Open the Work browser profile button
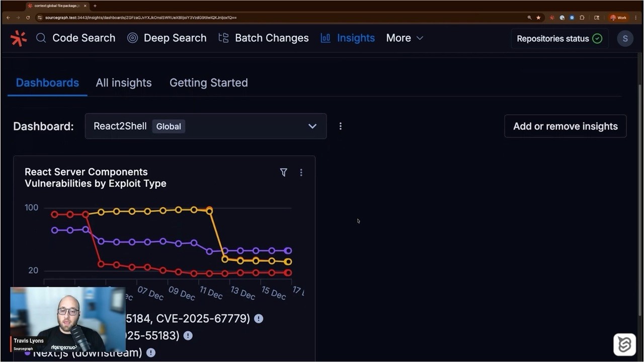Screen dimensions: 644x362 pos(618,18)
